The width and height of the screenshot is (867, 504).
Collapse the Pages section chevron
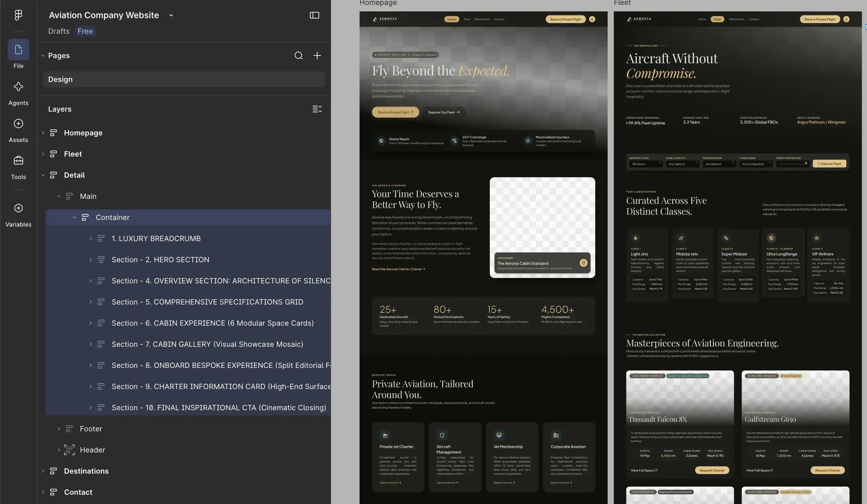tap(43, 56)
